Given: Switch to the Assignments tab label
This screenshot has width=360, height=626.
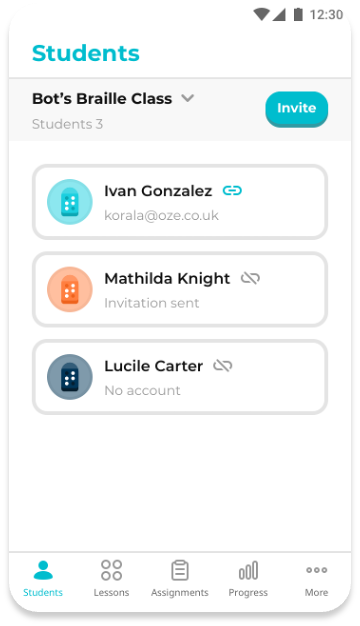Looking at the screenshot, I should click(x=180, y=593).
